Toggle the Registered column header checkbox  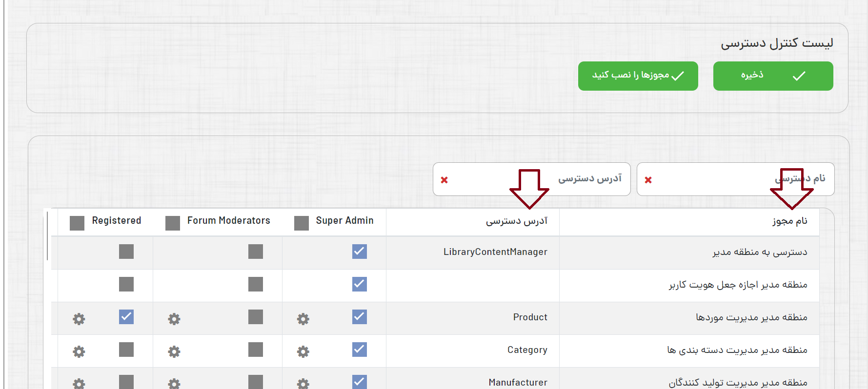(77, 223)
